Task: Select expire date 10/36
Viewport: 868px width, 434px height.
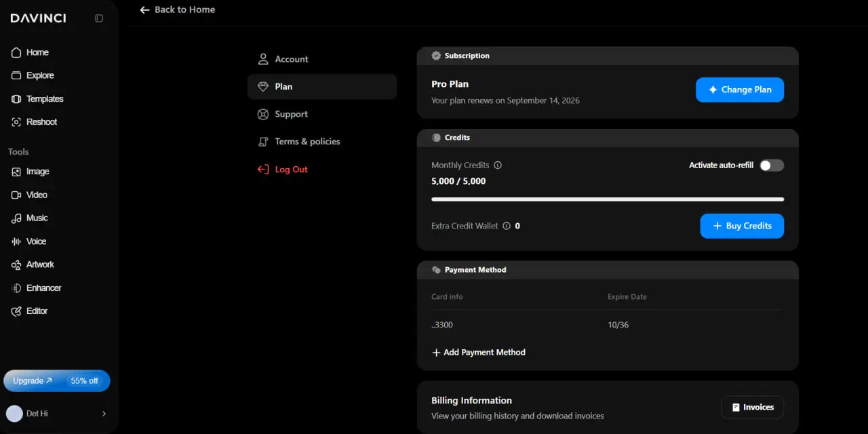Action: click(618, 325)
